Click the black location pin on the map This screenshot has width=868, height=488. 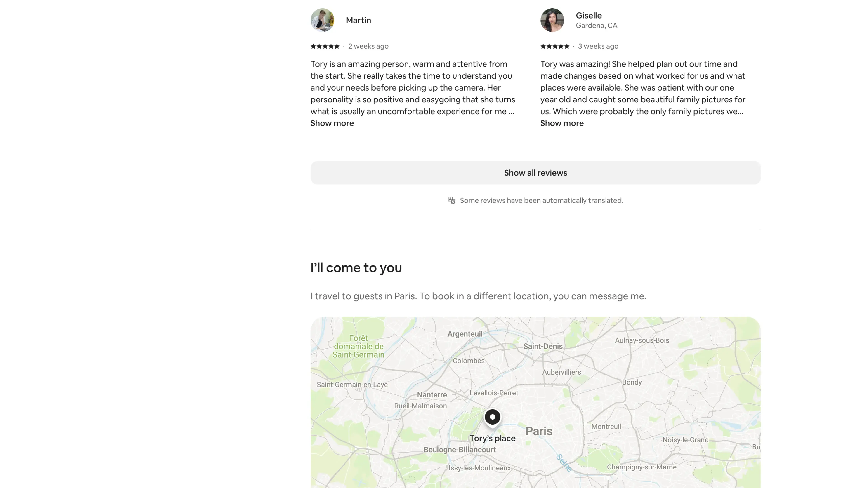[492, 417]
